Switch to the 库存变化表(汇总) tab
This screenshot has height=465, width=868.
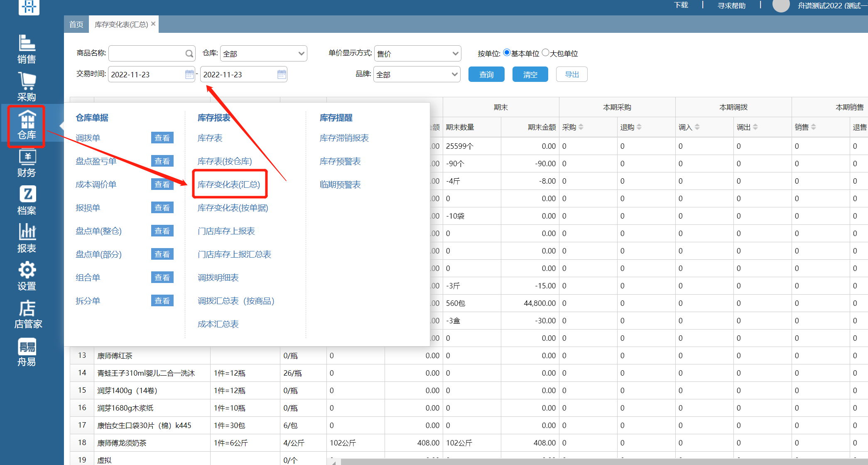tap(121, 25)
